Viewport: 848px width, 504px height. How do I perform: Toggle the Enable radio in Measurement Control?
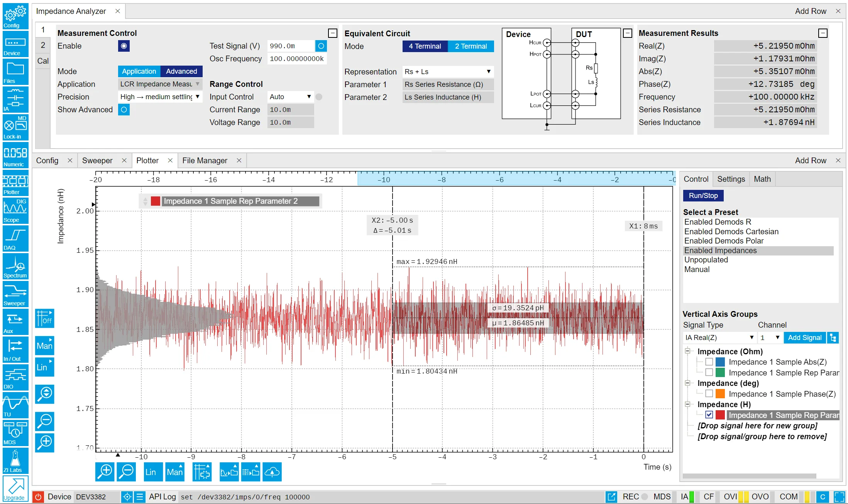124,46
